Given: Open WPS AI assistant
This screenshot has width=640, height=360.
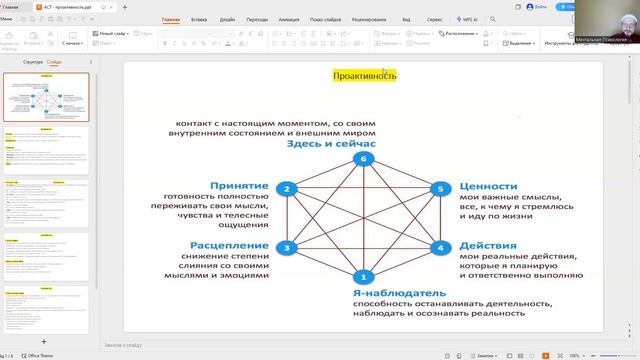Looking at the screenshot, I should [467, 19].
